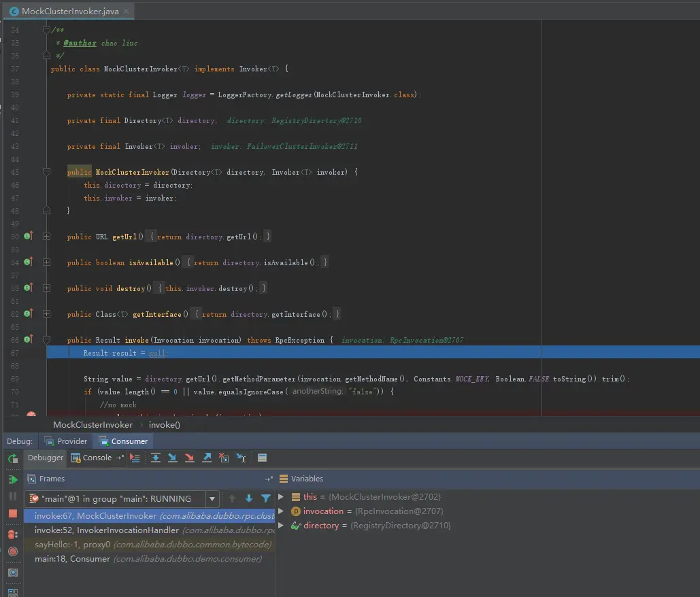Click the Frames panel header icon
This screenshot has width=700, height=597.
32,479
